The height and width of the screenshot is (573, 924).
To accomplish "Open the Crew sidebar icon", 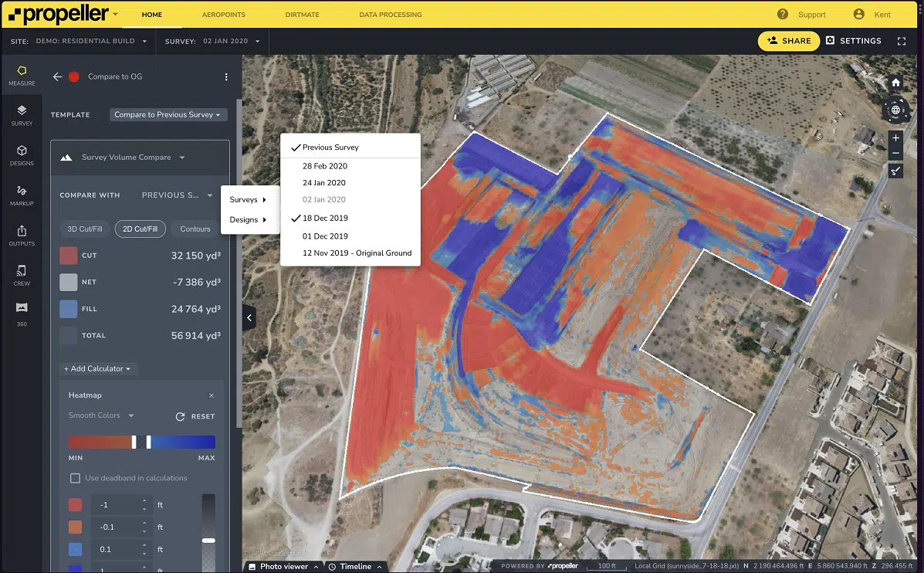I will point(22,275).
